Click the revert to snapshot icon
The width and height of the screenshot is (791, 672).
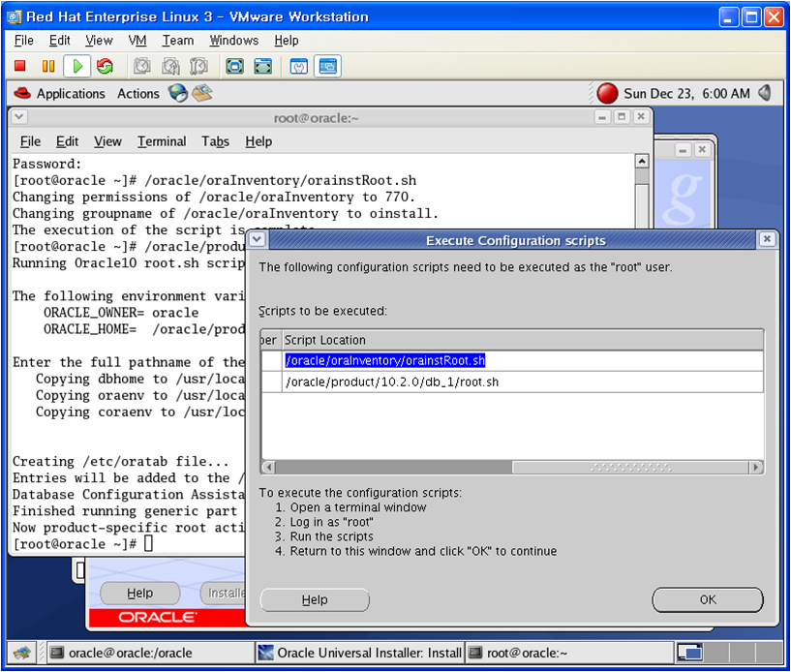(x=170, y=66)
